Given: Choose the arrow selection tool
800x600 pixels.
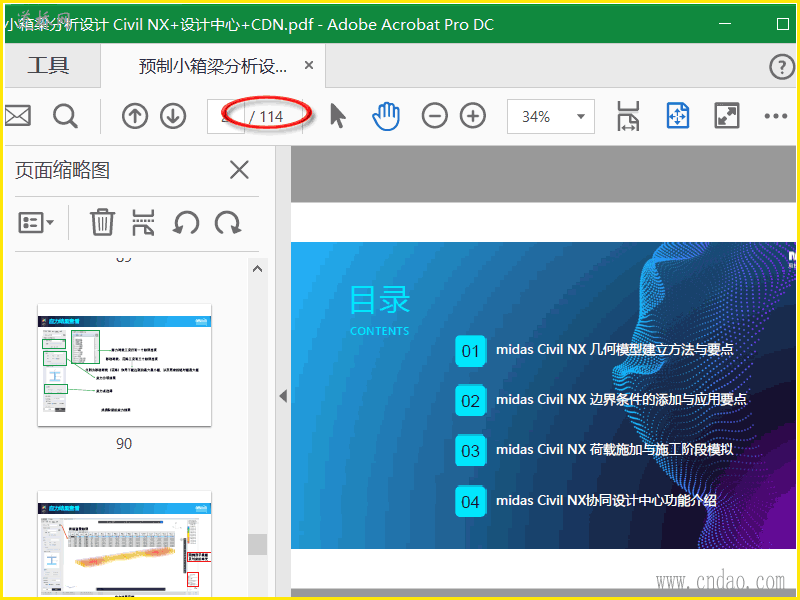Looking at the screenshot, I should pos(337,116).
